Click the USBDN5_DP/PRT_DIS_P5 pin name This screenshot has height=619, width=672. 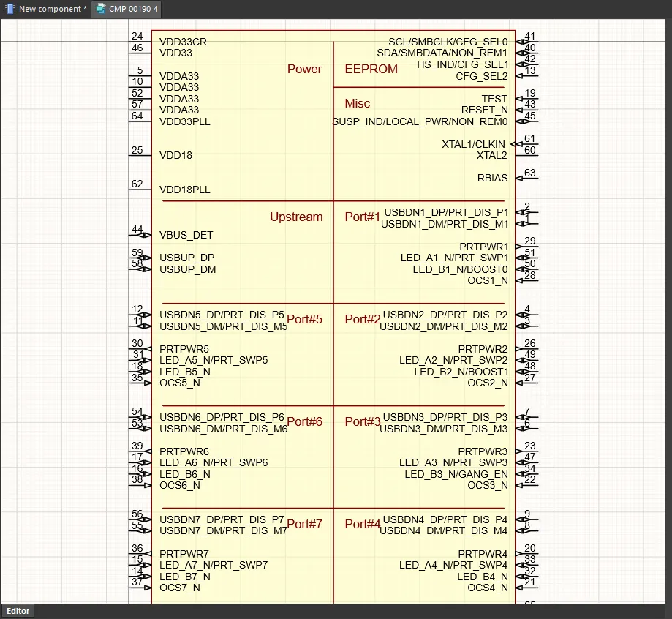(222, 315)
